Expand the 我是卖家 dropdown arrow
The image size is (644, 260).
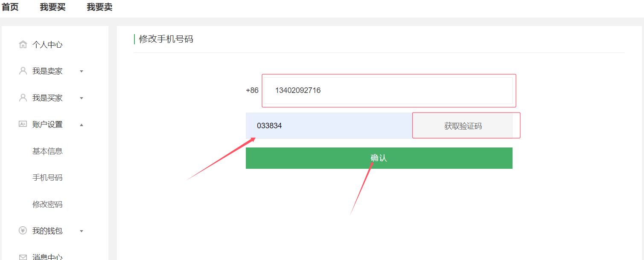click(82, 72)
